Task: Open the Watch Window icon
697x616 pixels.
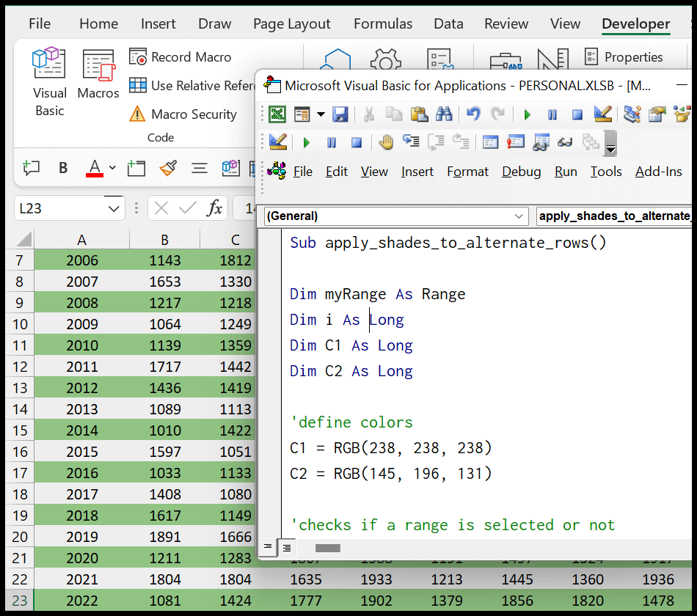Action: coord(541,142)
